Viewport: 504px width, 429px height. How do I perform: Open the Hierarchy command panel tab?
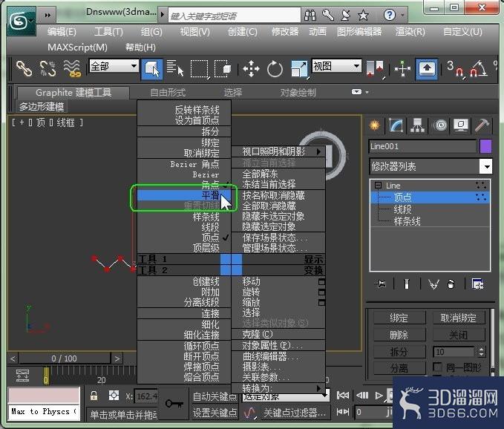pyautogui.click(x=417, y=125)
